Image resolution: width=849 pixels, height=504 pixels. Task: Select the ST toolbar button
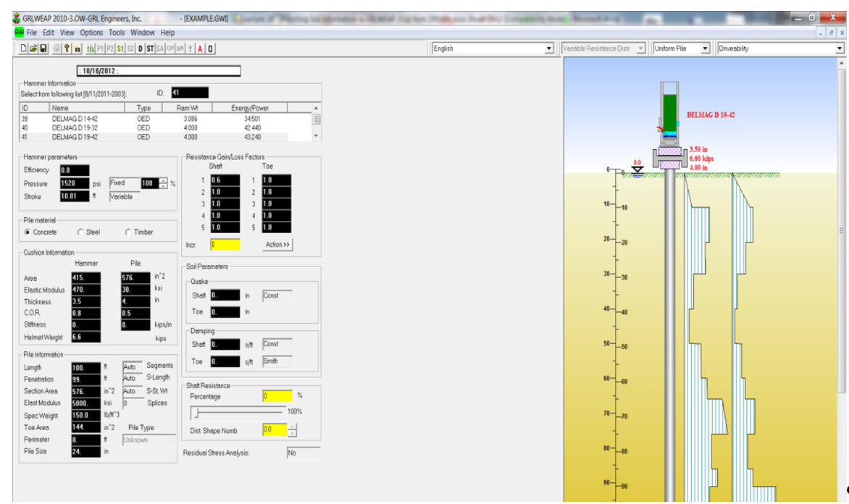coord(150,49)
